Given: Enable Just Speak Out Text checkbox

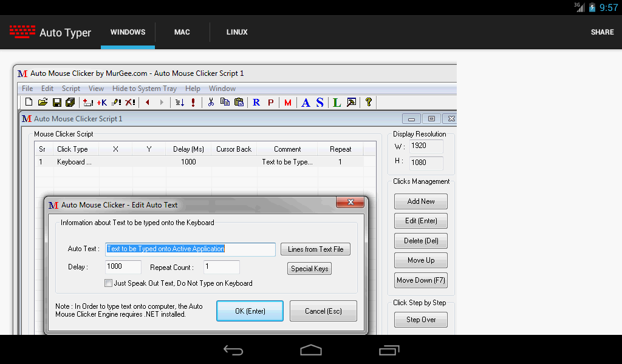Looking at the screenshot, I should (x=109, y=283).
